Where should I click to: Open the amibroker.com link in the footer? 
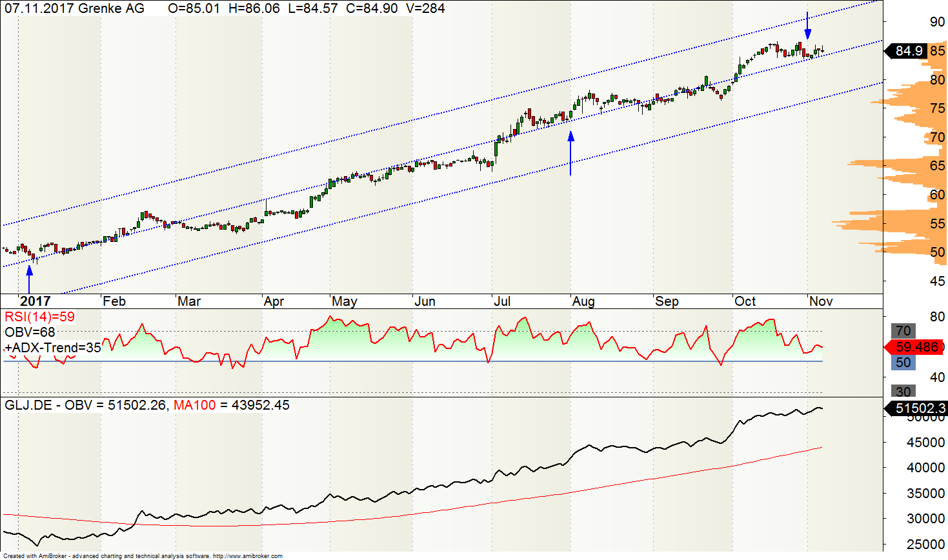coord(247,555)
